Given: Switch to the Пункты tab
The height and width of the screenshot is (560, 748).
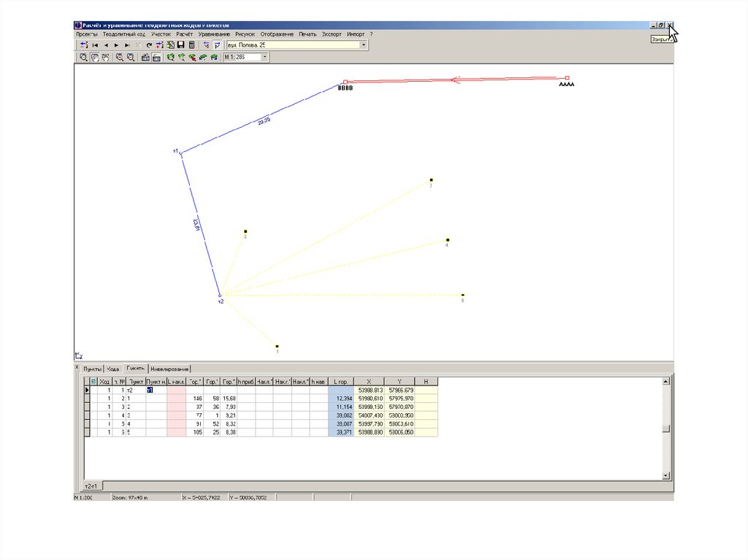Looking at the screenshot, I should tap(91, 369).
